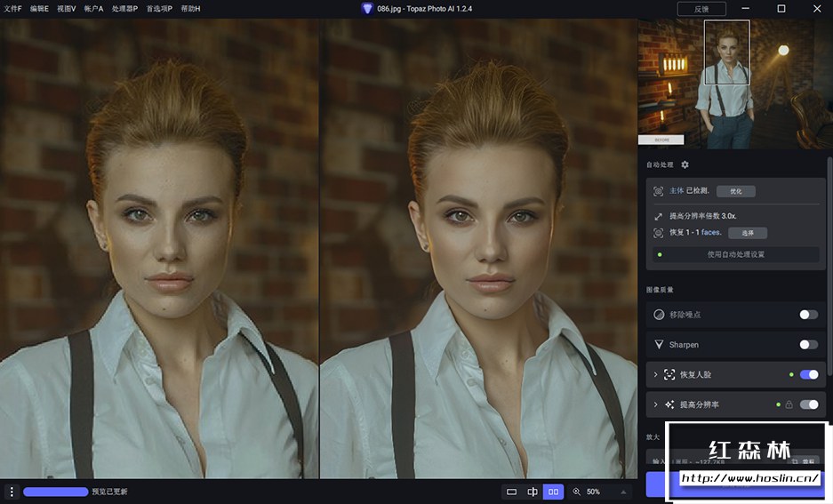The image size is (833, 504).
Task: Open the 视图V menu
Action: (x=67, y=9)
